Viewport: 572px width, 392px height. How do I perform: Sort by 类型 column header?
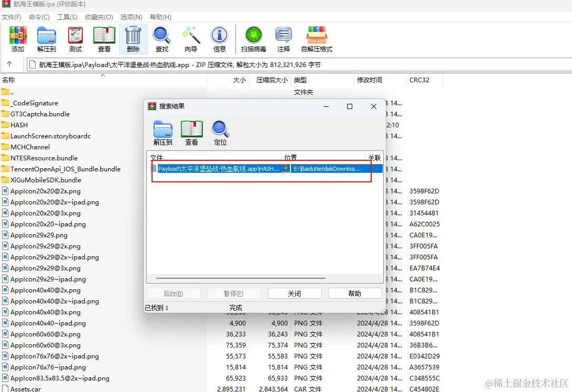tap(322, 80)
